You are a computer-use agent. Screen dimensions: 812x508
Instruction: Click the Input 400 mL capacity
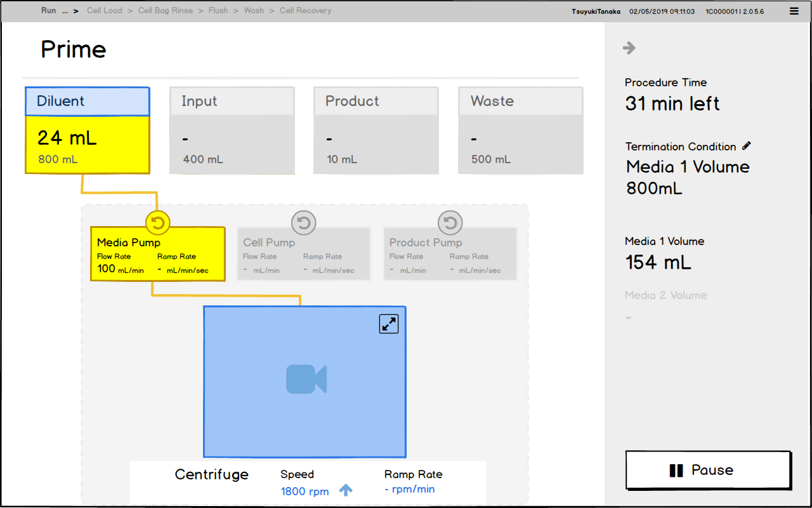coord(203,159)
